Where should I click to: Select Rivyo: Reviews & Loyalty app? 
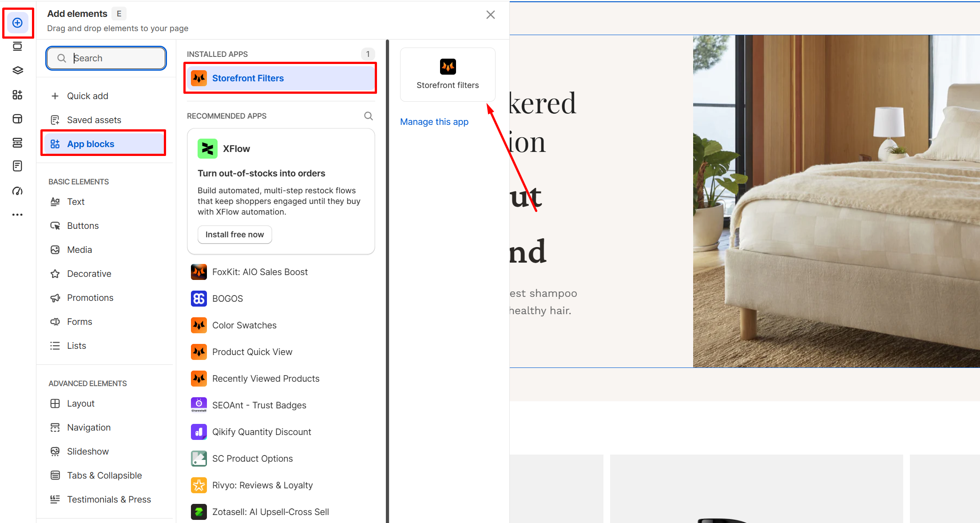tap(281, 485)
